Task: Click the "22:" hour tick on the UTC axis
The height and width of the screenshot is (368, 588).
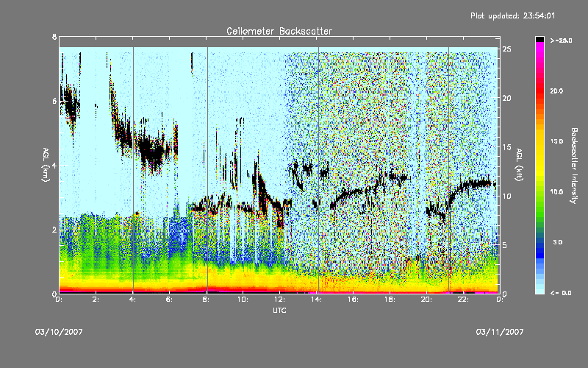Action: coord(463,300)
